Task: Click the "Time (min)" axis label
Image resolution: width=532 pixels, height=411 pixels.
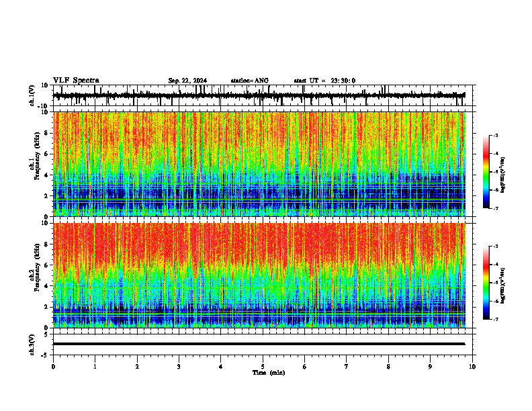Action: [269, 373]
